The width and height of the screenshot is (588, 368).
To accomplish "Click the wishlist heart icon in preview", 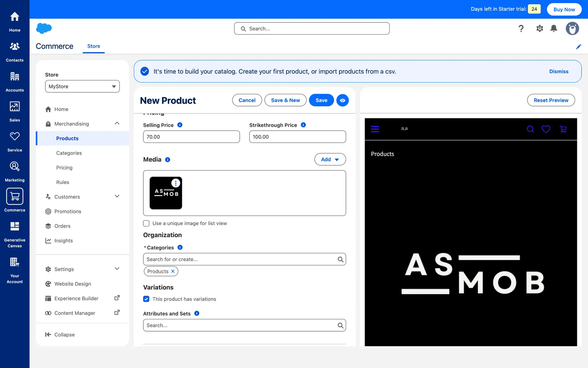I will click(546, 129).
